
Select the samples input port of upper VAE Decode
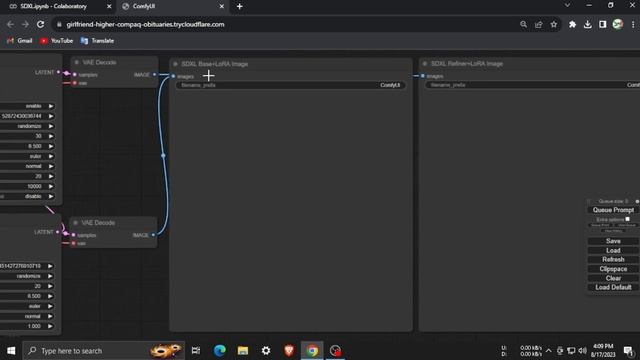75,75
